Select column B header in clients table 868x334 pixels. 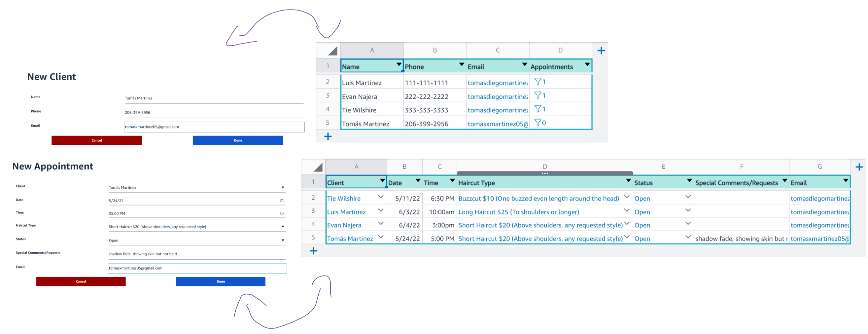click(435, 50)
